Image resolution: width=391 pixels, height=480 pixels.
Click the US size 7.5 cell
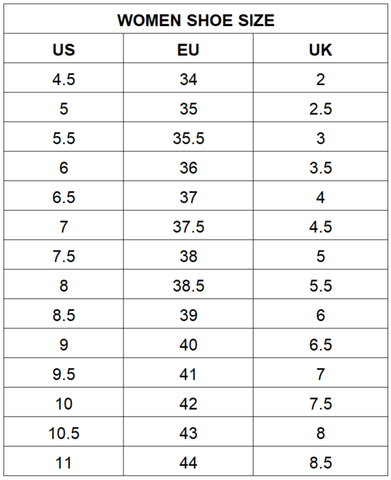[x=64, y=256]
